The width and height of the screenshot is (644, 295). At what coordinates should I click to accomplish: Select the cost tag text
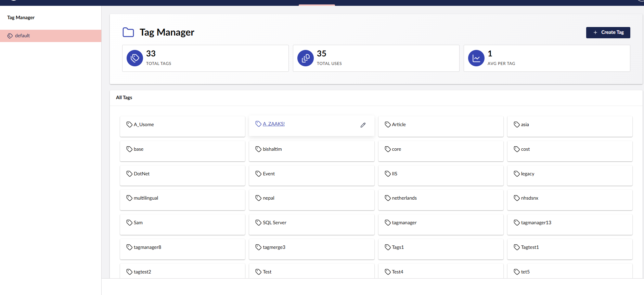[525, 149]
